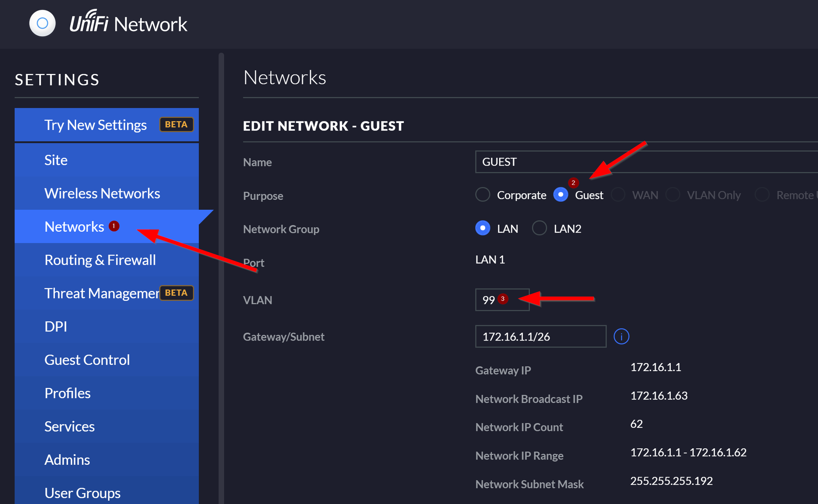Open the Profiles settings page
The width and height of the screenshot is (818, 504).
(x=67, y=393)
